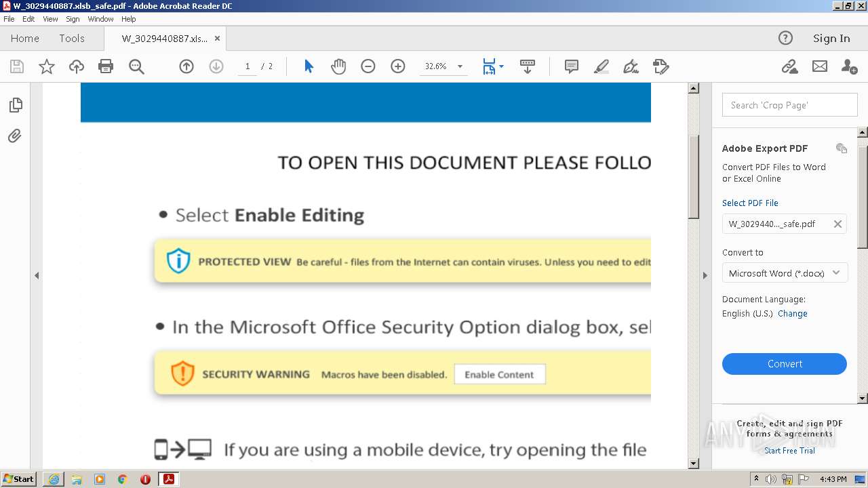Open the Convert to format dropdown
Image resolution: width=868 pixels, height=488 pixels.
(x=785, y=273)
